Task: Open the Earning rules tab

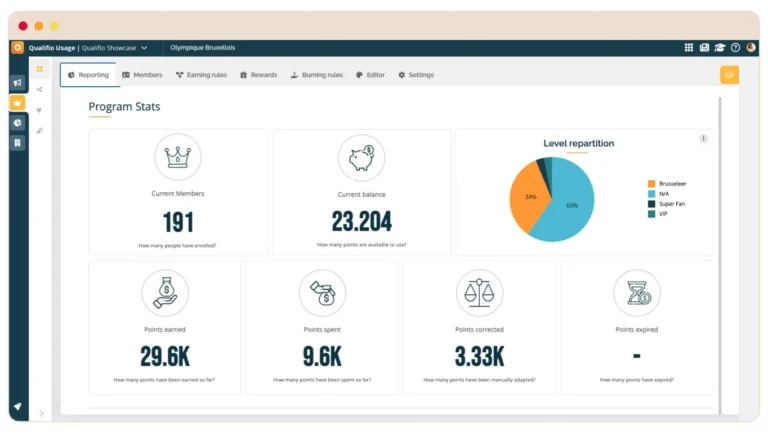Action: point(201,75)
